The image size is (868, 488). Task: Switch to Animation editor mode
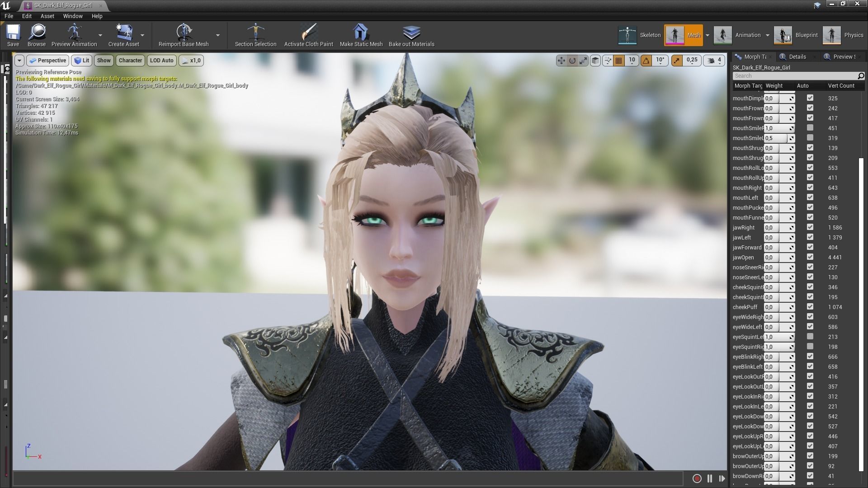point(737,35)
